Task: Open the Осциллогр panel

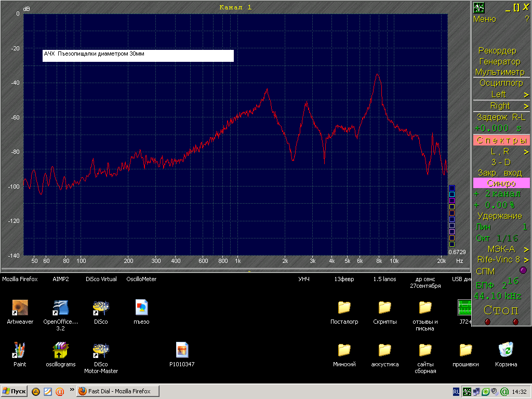Action: pyautogui.click(x=501, y=83)
